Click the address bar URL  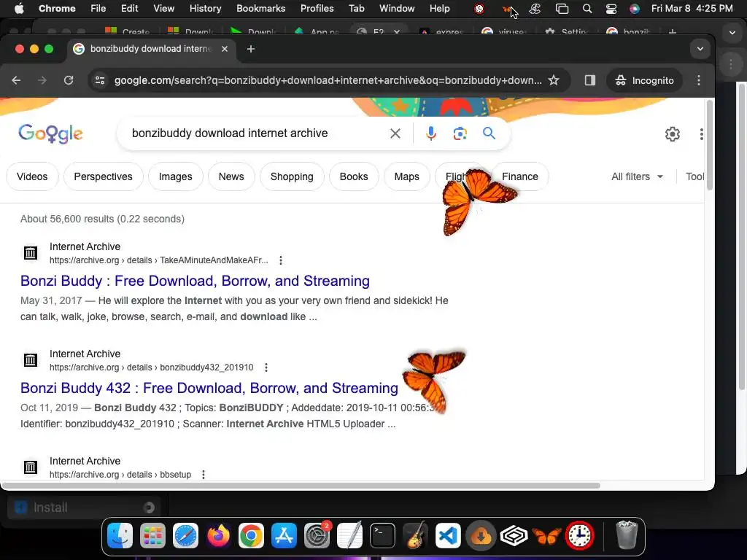[x=328, y=80]
